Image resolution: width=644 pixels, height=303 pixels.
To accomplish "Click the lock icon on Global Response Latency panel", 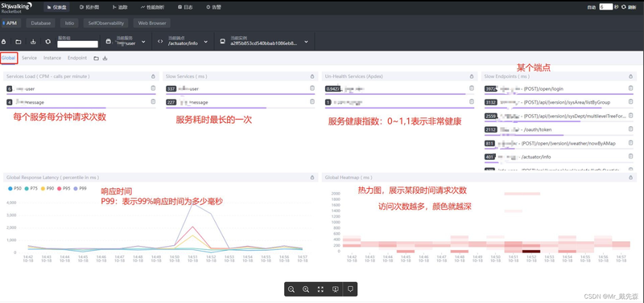I will (312, 178).
